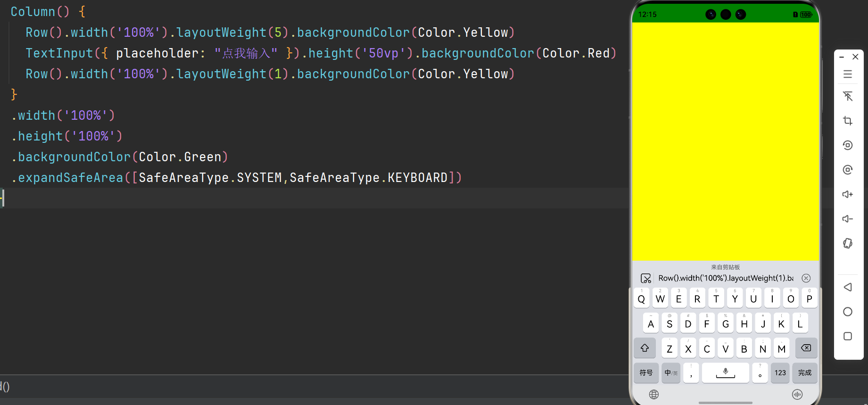This screenshot has width=868, height=405.
Task: Close the emulator toolbar panel
Action: (855, 57)
